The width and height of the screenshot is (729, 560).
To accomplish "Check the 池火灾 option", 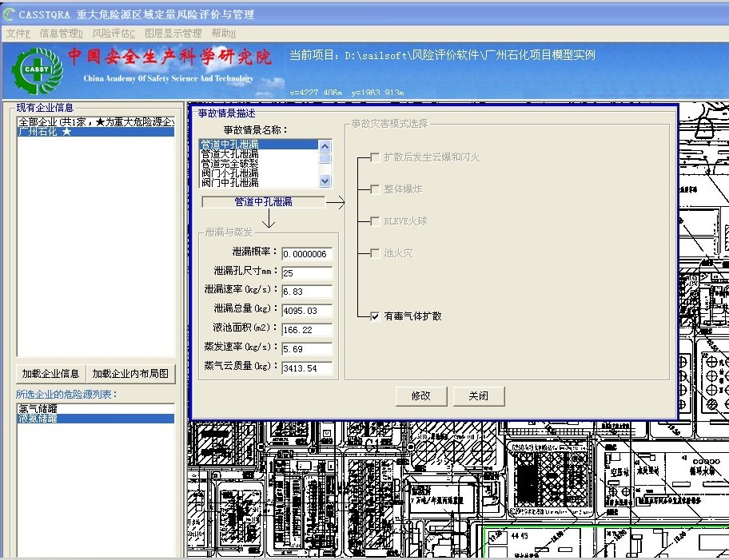I will pyautogui.click(x=375, y=253).
